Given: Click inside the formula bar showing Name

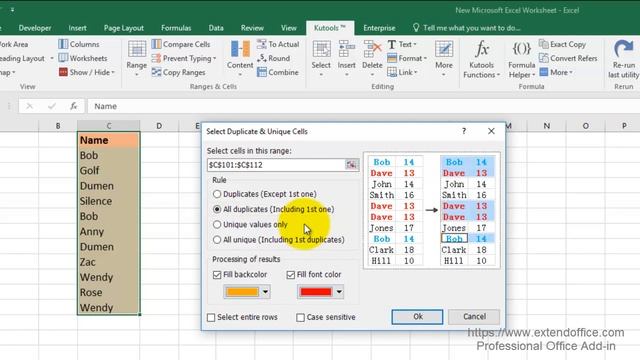Looking at the screenshot, I should [x=363, y=106].
